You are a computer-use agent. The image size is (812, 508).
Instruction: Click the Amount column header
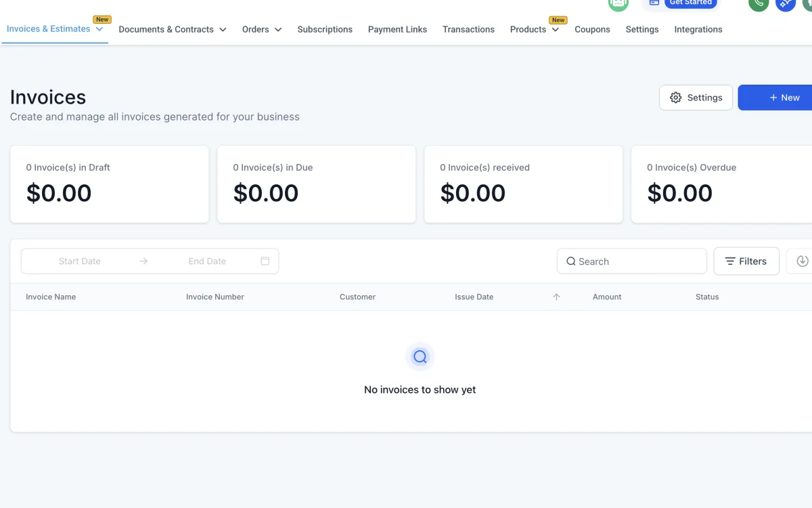[x=607, y=297]
